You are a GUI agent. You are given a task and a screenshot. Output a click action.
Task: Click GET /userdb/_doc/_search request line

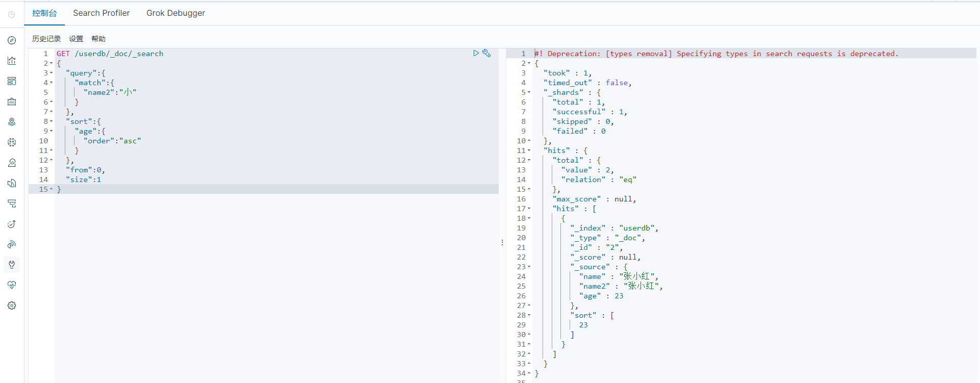click(x=110, y=54)
